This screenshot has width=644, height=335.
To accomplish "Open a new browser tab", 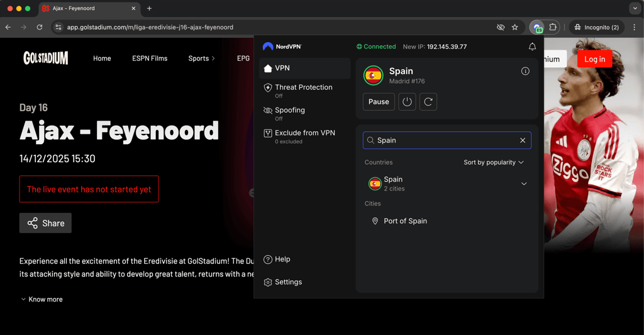I will tap(149, 8).
